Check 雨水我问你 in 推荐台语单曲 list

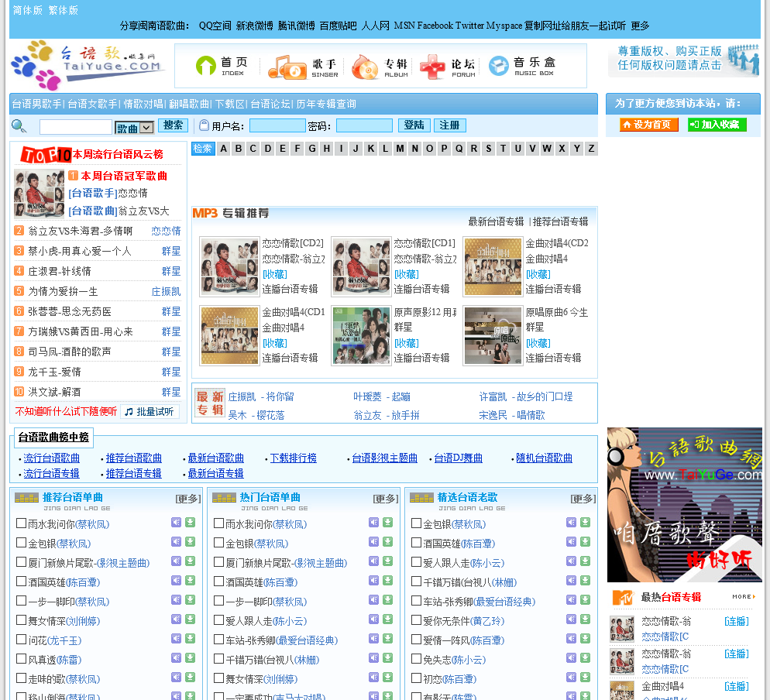pos(21,523)
